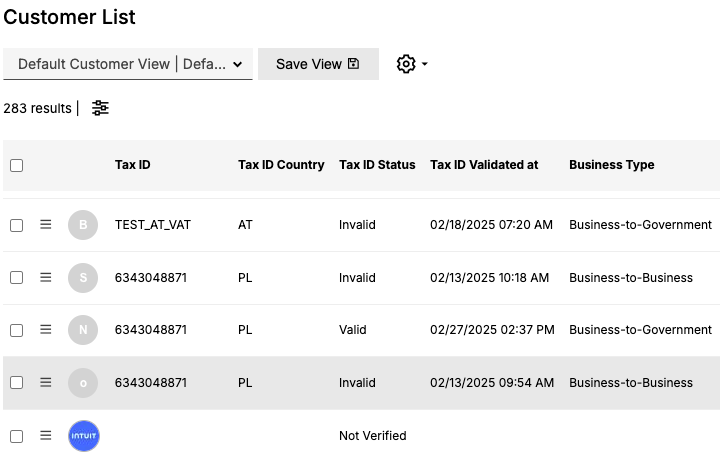Open row menu for TEST_AT_VAT customer

pyautogui.click(x=45, y=225)
